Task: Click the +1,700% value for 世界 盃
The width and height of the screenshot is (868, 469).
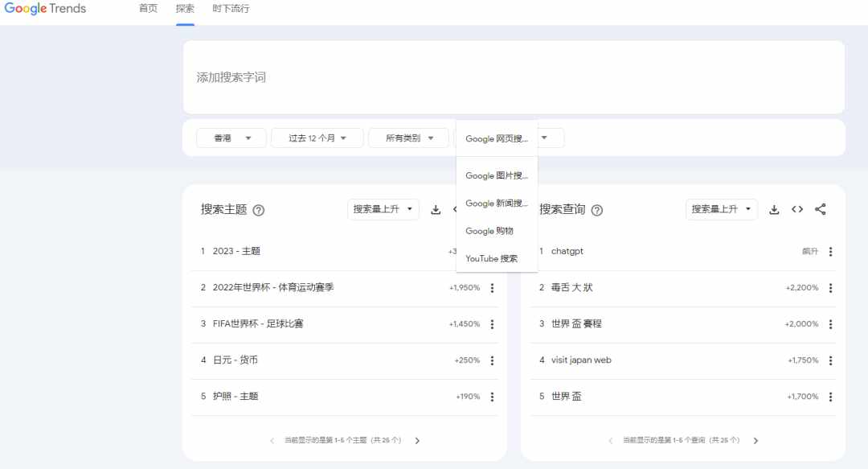Action: (803, 397)
